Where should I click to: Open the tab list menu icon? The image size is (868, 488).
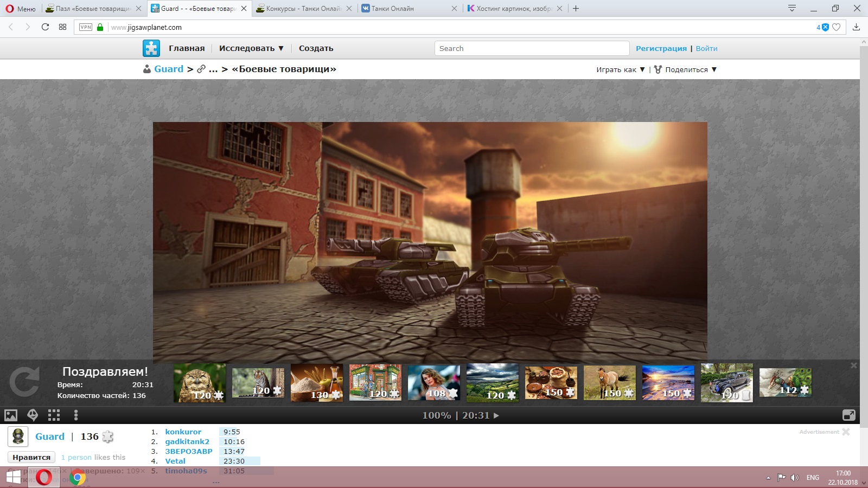point(792,8)
